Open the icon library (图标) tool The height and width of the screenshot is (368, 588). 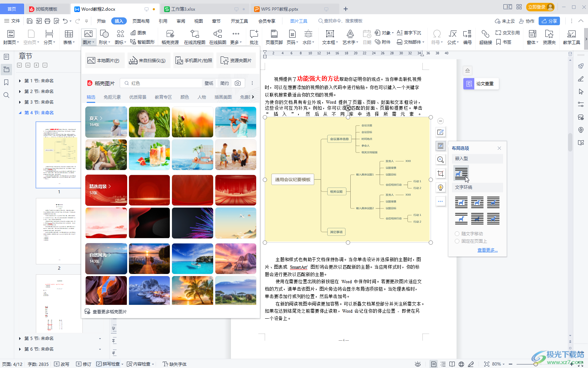click(x=120, y=37)
